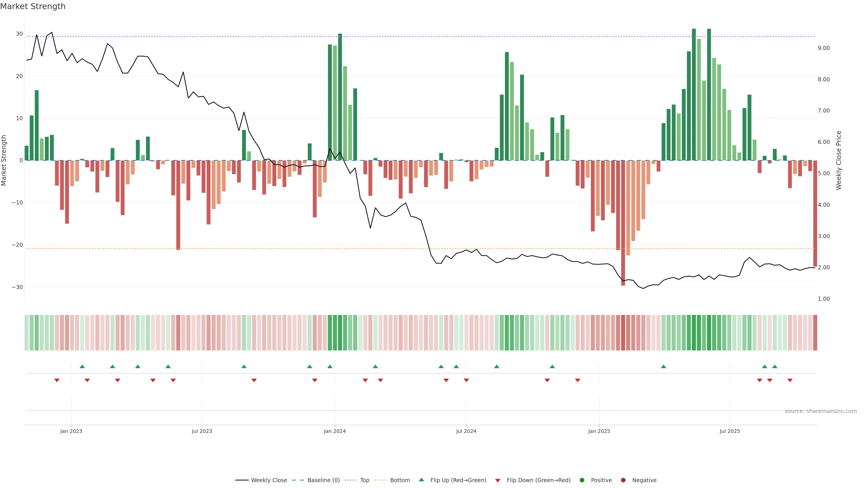This screenshot has height=488, width=868.
Task: Click the leftmost red flip-down triangle marker
Action: (57, 380)
